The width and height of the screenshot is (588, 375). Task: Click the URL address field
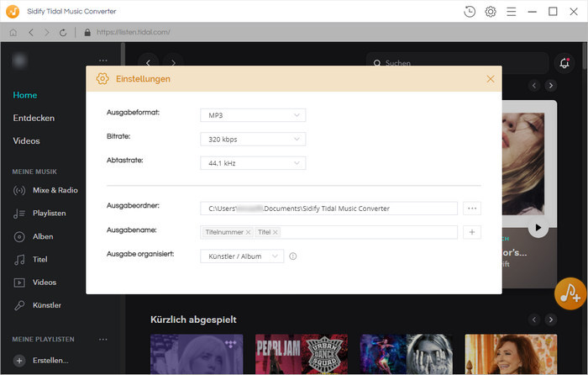pos(134,33)
